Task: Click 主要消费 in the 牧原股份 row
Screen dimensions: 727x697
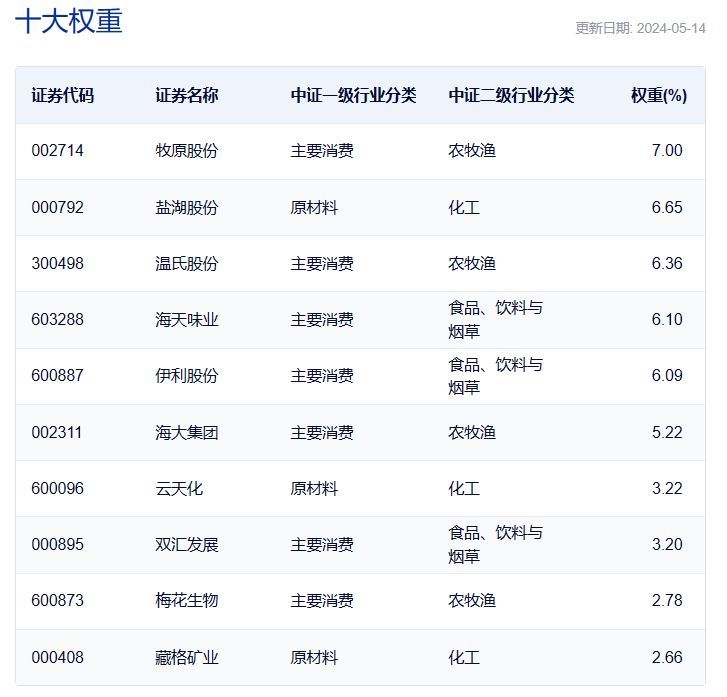Action: point(322,150)
